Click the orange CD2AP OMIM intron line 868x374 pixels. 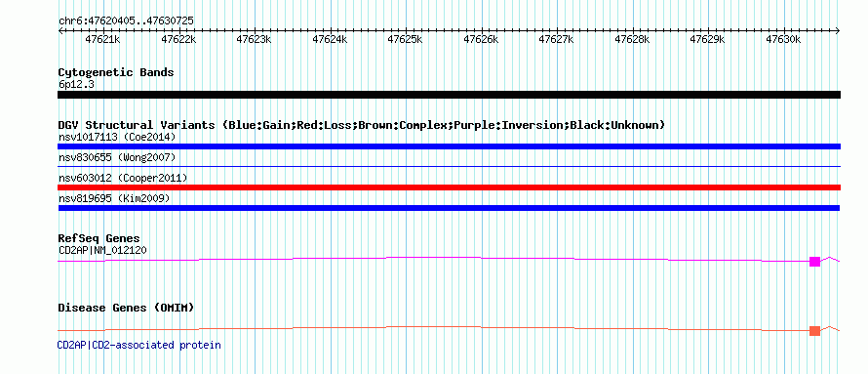coord(433,327)
